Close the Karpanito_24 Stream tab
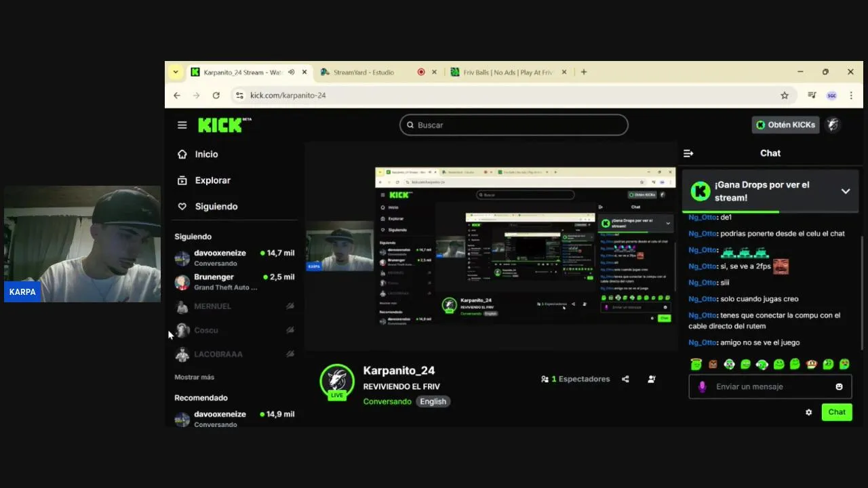This screenshot has width=868, height=488. click(x=304, y=72)
